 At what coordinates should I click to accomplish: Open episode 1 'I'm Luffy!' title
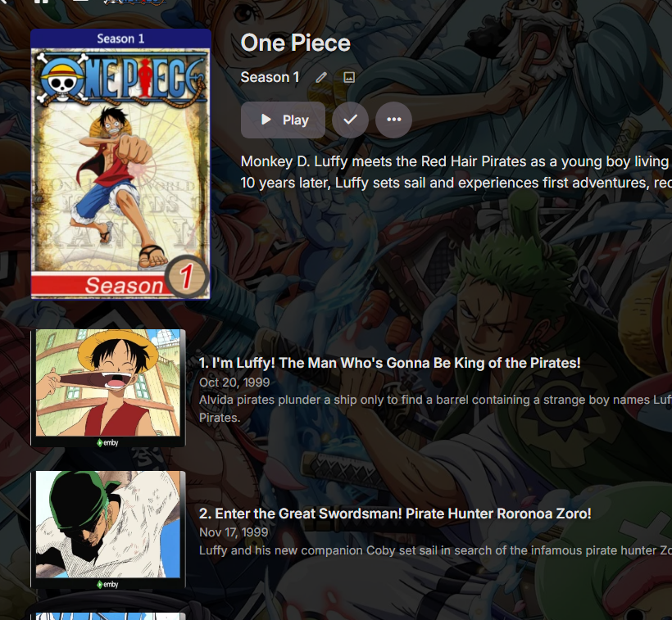point(389,363)
